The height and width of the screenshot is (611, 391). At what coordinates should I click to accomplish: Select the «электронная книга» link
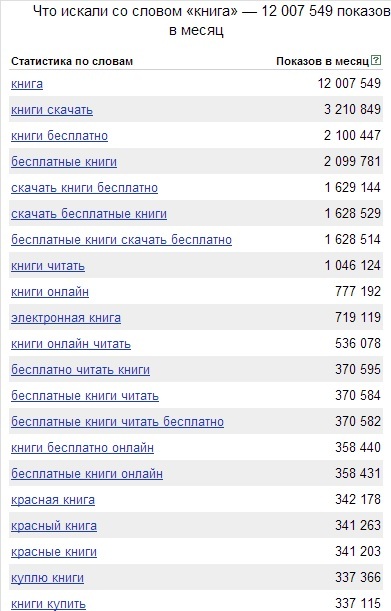pos(66,318)
